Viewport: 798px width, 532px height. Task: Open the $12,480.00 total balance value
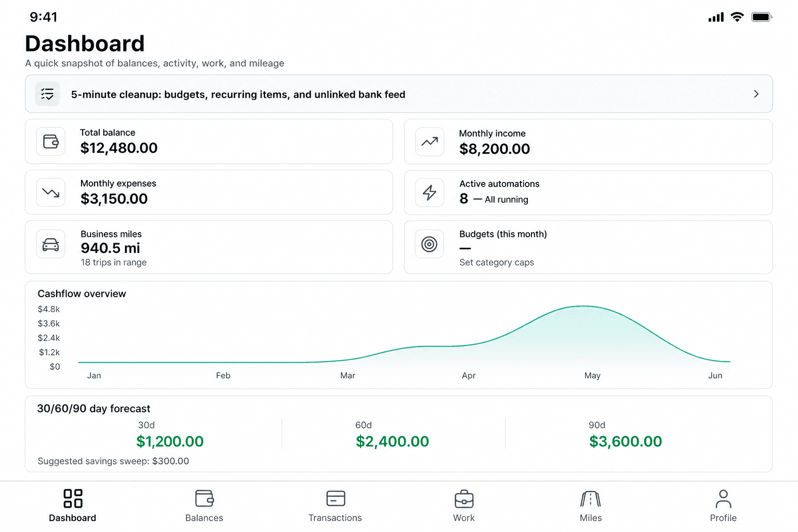[119, 148]
